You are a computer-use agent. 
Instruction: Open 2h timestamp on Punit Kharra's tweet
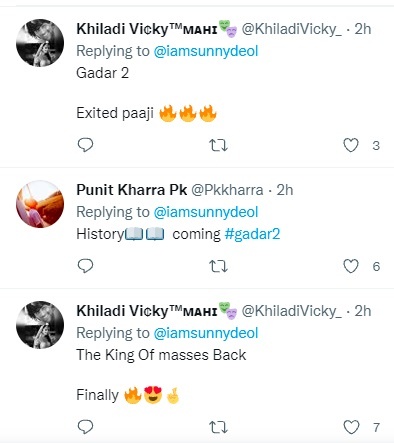[285, 190]
